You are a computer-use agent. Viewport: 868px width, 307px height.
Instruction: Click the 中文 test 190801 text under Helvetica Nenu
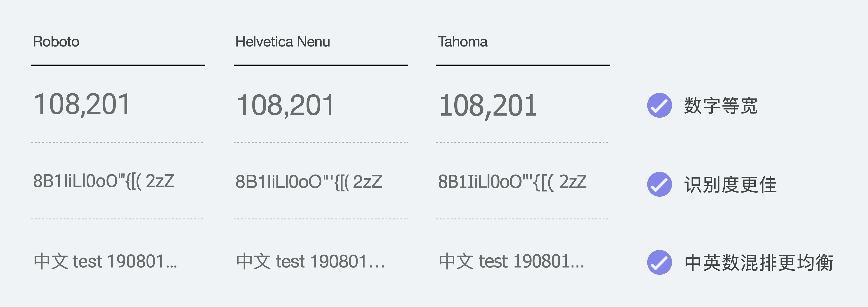[x=310, y=262]
